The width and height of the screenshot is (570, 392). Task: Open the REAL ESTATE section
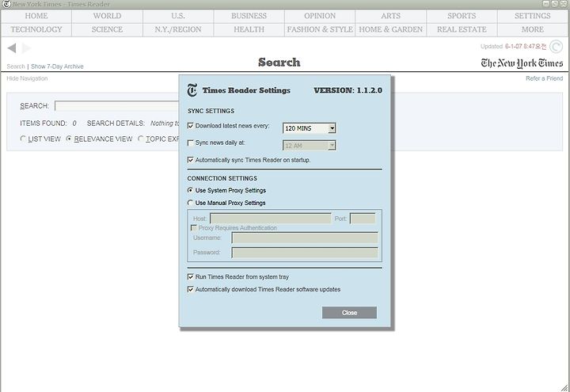tap(462, 29)
